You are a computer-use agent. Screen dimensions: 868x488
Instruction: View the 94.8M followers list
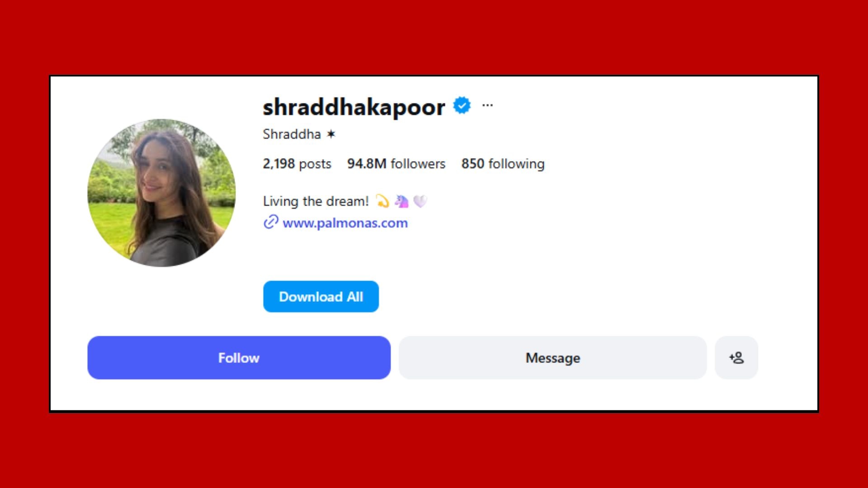(x=396, y=164)
